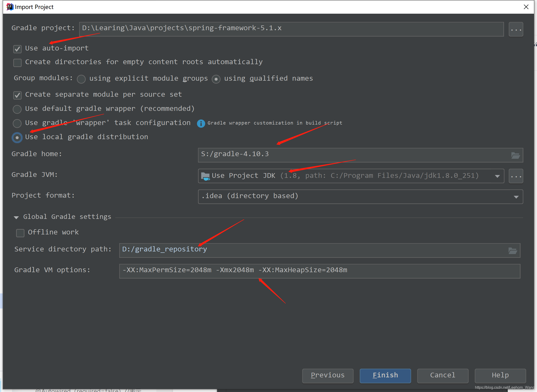Toggle Create directories for empty content roots
537x392 pixels.
pos(17,62)
